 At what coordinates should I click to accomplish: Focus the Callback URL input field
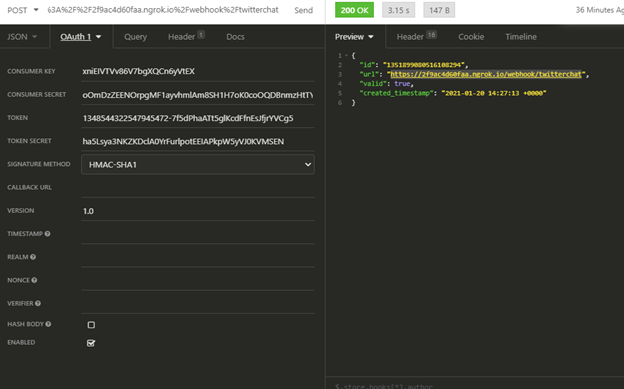pyautogui.click(x=198, y=188)
